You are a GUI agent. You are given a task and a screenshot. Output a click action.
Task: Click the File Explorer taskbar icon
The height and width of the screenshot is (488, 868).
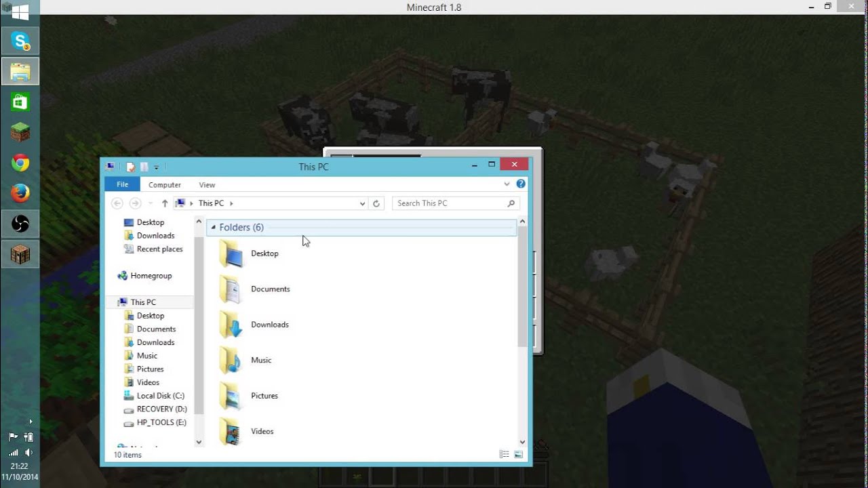click(20, 72)
